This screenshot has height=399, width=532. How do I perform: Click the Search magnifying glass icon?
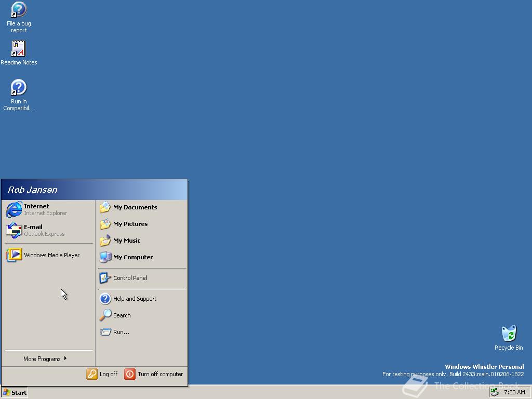[x=105, y=315]
